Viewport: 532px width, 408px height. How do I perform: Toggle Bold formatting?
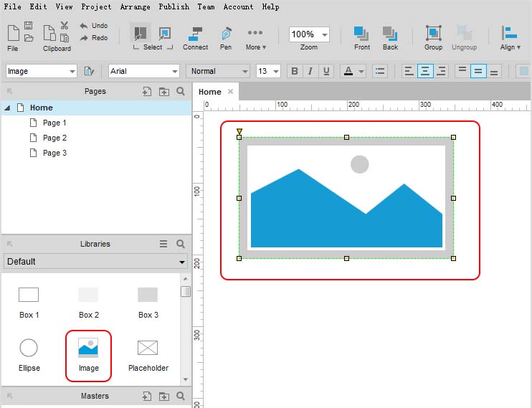point(295,71)
